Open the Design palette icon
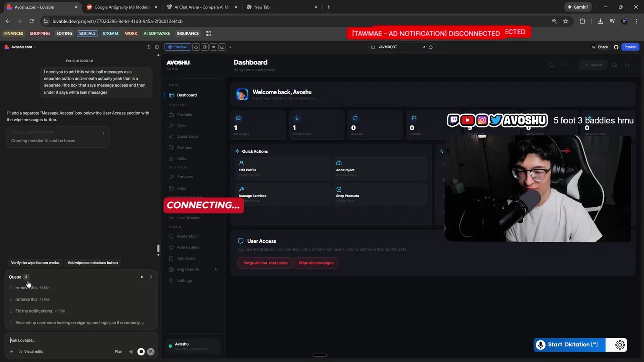644x362 pixels. pyautogui.click(x=205, y=47)
